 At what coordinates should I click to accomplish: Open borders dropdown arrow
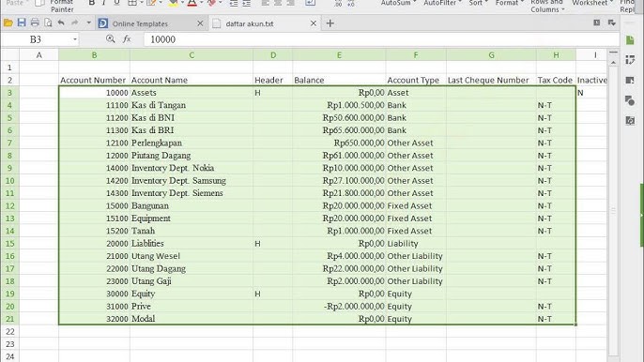tap(141, 3)
